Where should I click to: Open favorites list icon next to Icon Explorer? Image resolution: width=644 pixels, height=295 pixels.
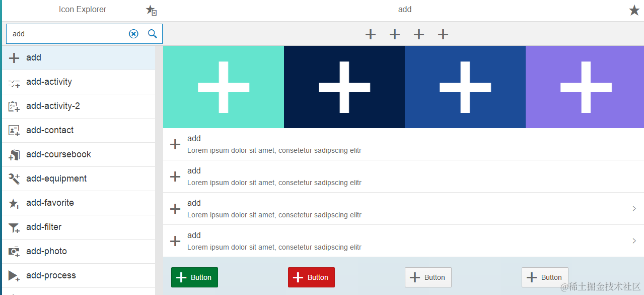click(151, 10)
